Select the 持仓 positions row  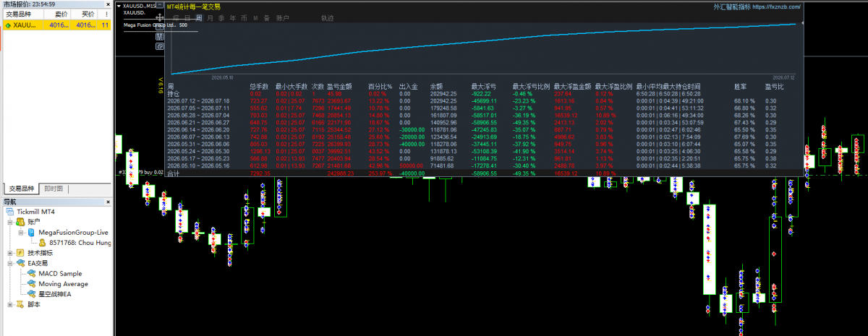485,93
